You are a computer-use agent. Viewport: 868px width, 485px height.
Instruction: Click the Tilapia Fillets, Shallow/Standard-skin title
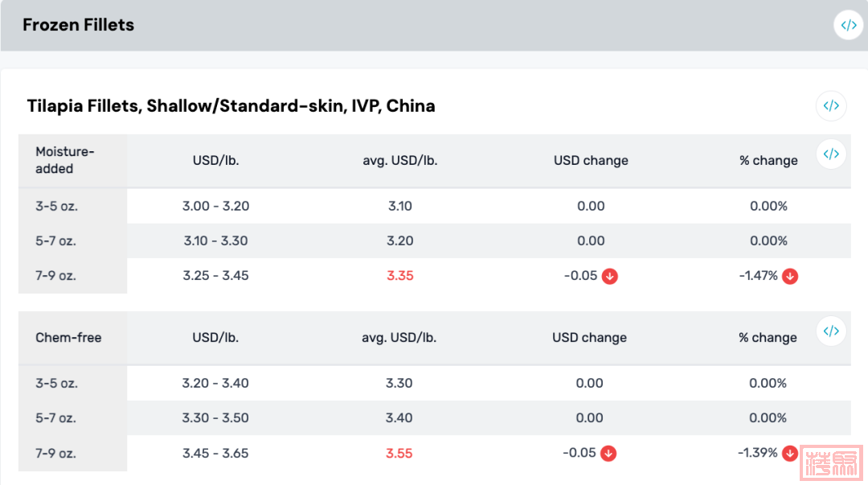(x=231, y=105)
